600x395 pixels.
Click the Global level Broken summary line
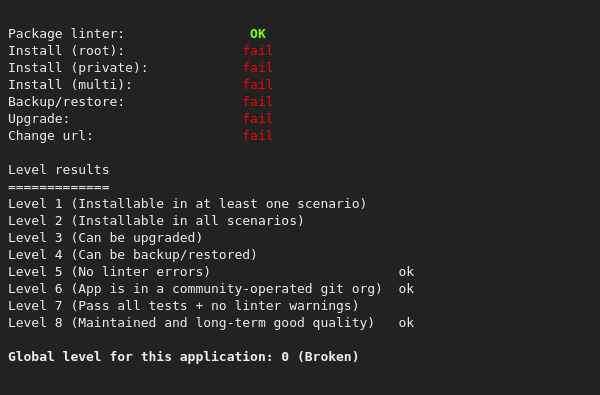pos(183,357)
